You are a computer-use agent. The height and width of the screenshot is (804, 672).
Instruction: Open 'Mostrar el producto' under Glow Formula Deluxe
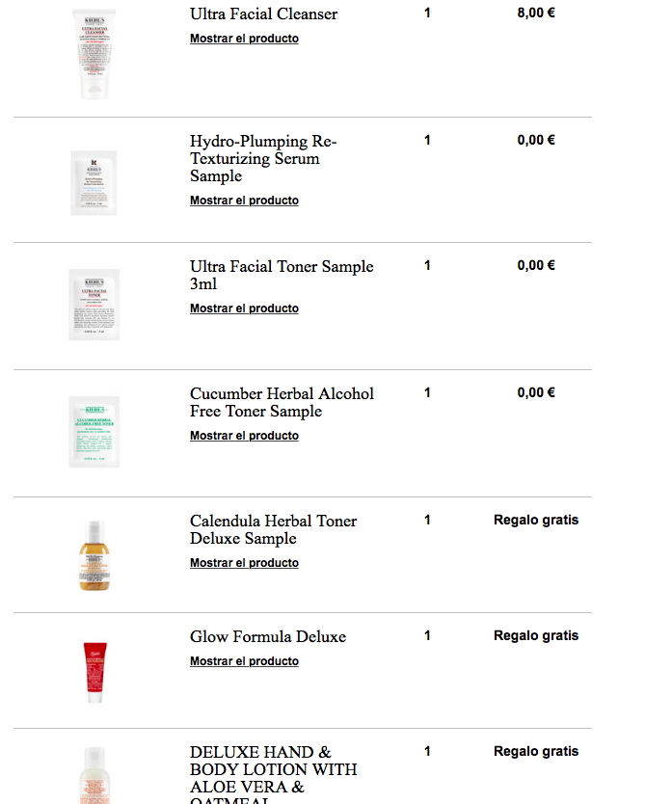pyautogui.click(x=244, y=661)
